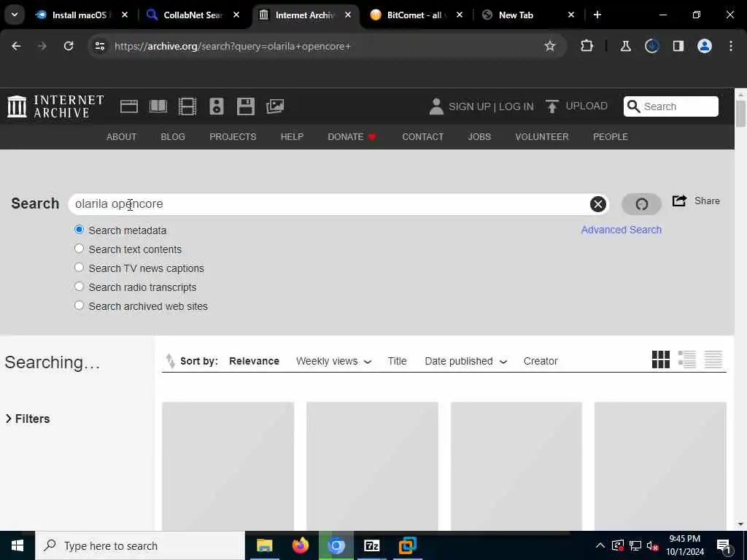Open the Chrome Labs flask icon
Screen dimensions: 747x560
(625, 46)
